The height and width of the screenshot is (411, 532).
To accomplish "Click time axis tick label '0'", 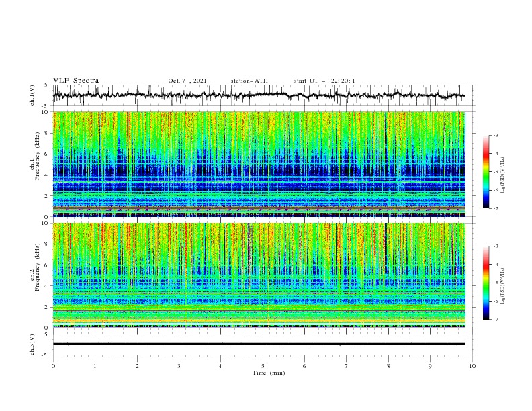I will click(x=53, y=366).
